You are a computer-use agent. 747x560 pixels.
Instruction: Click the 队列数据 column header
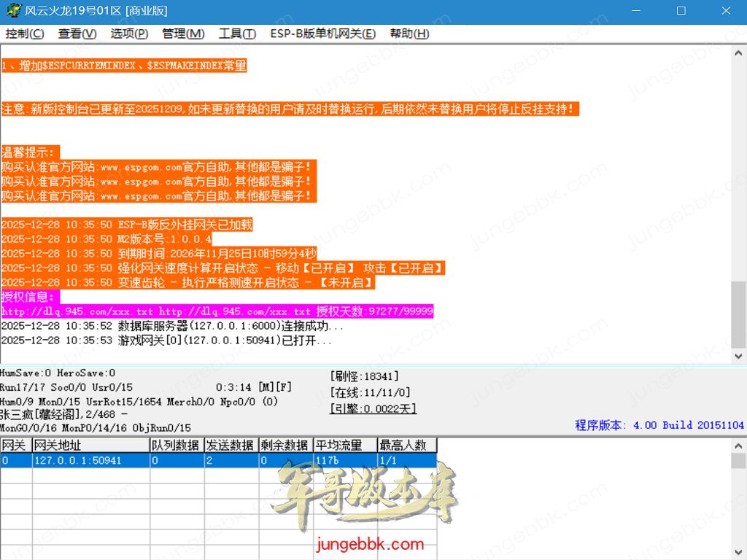pos(176,445)
